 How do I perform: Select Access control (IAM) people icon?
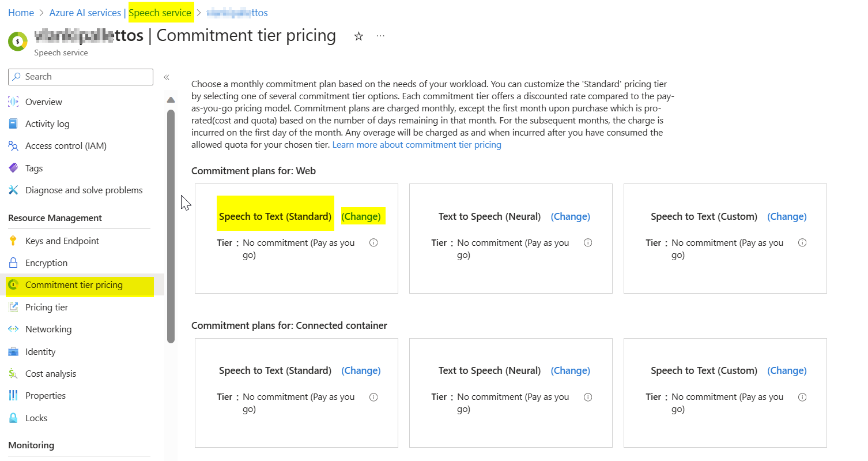coord(13,146)
